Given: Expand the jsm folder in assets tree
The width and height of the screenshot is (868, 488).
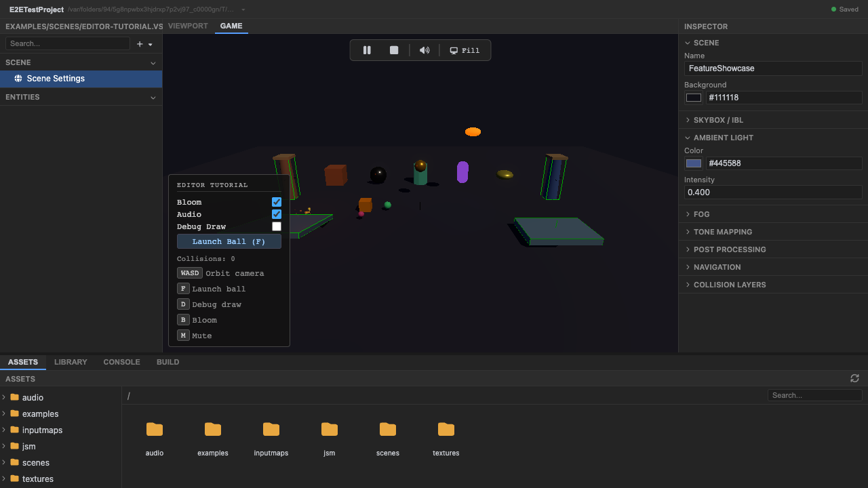Looking at the screenshot, I should [4, 446].
